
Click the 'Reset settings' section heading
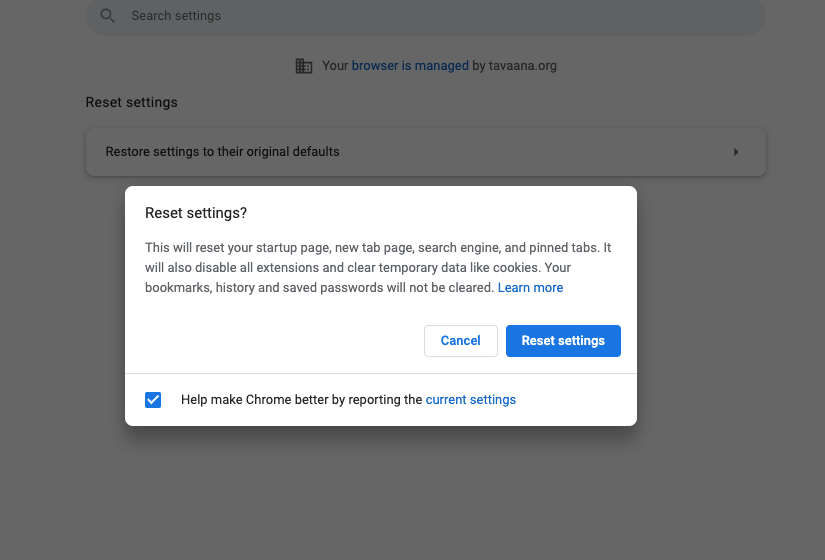coord(132,102)
